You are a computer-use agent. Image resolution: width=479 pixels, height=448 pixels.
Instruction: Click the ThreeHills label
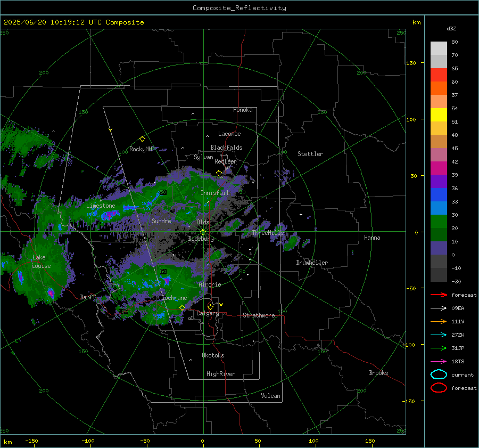click(x=268, y=233)
